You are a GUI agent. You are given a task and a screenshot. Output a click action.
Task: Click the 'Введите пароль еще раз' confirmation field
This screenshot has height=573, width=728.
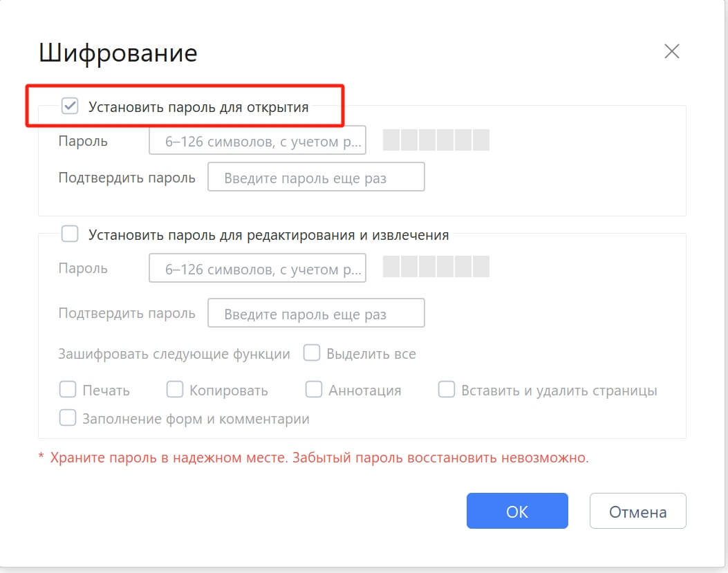pos(316,176)
